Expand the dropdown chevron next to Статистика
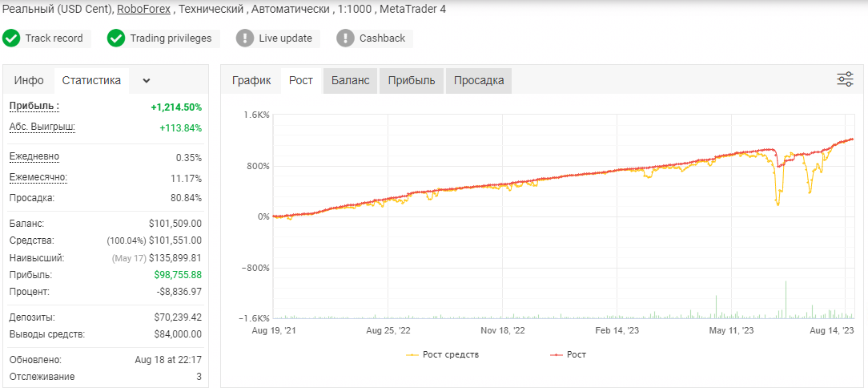The image size is (868, 388). [x=147, y=80]
